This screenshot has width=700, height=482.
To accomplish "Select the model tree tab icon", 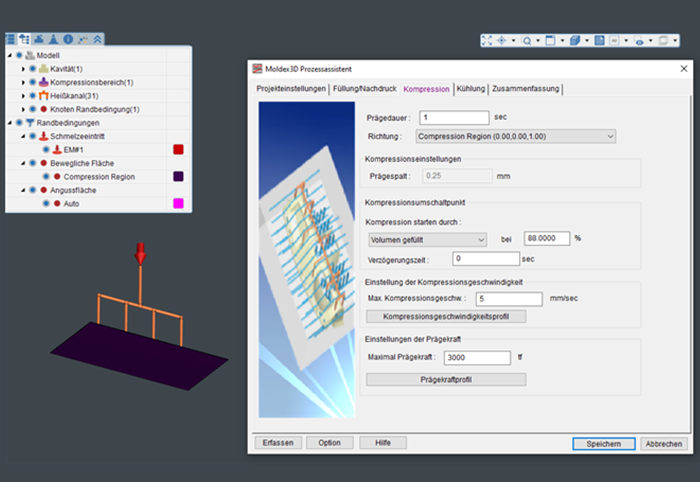I will 25,39.
